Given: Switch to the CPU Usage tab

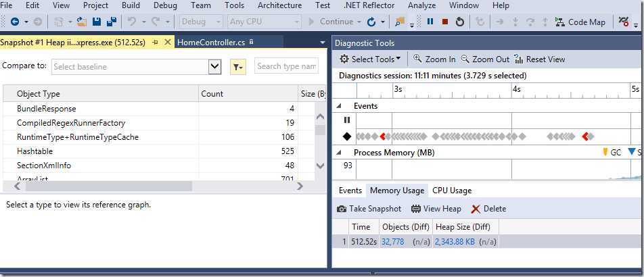Looking at the screenshot, I should (x=452, y=191).
